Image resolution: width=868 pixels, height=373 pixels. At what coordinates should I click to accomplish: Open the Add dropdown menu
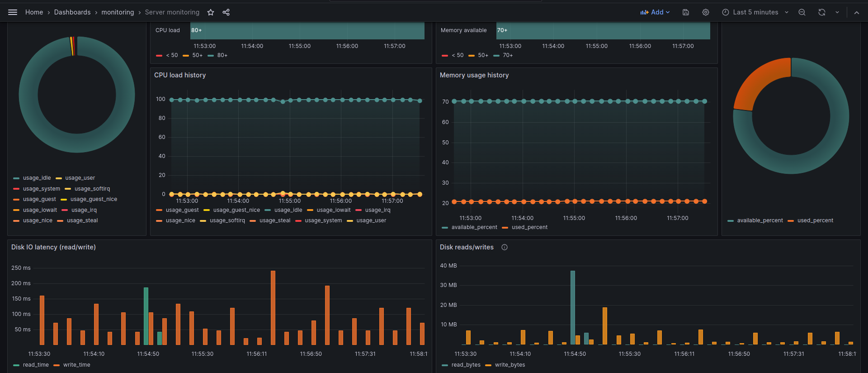pos(655,12)
